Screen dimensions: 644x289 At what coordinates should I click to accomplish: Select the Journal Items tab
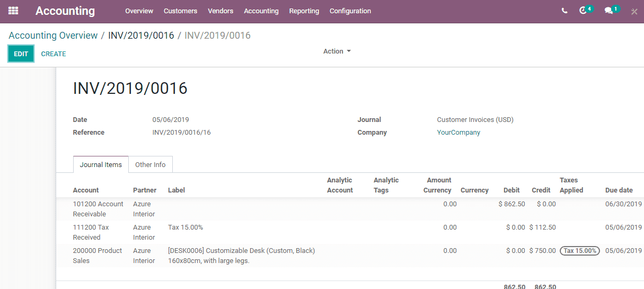101,164
